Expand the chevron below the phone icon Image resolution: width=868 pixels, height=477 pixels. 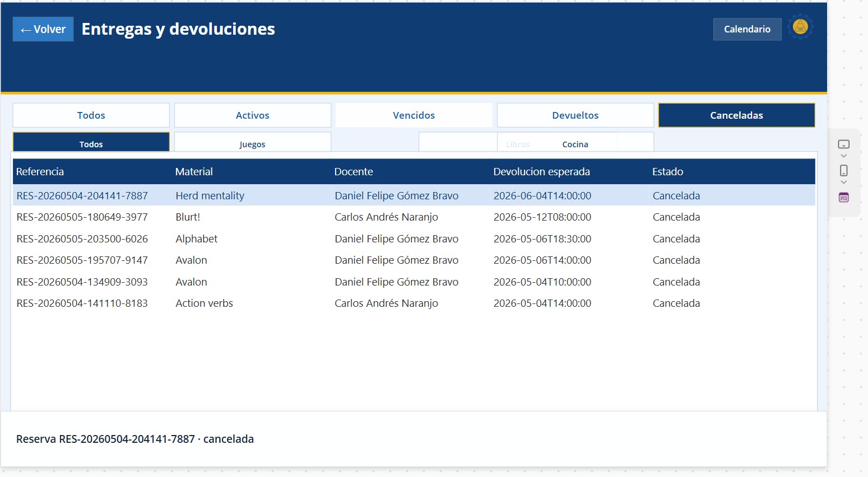pyautogui.click(x=843, y=182)
